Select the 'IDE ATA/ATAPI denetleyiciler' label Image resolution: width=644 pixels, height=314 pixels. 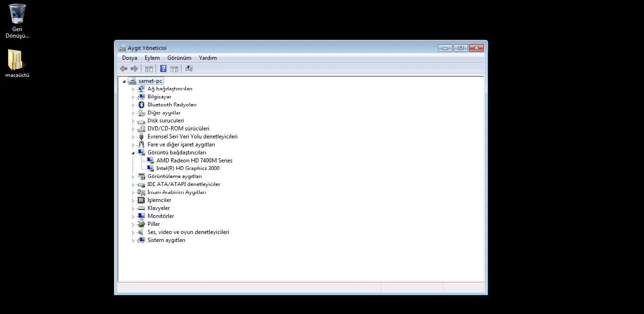pyautogui.click(x=184, y=185)
